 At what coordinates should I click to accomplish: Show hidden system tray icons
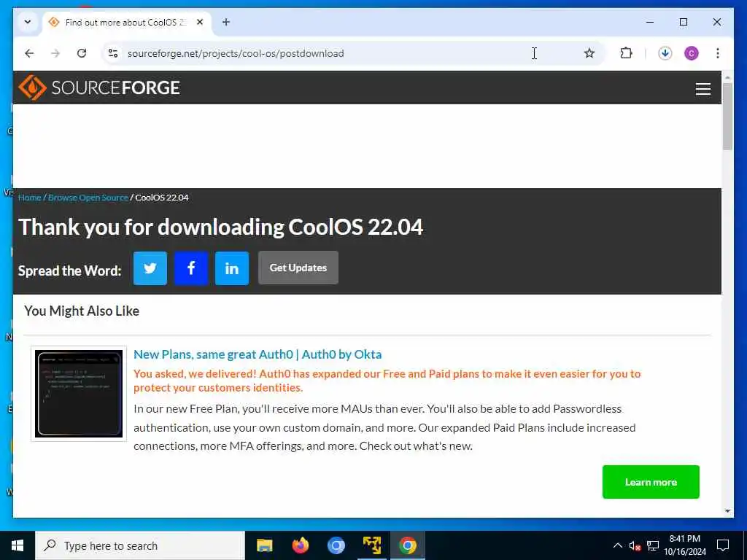point(617,545)
